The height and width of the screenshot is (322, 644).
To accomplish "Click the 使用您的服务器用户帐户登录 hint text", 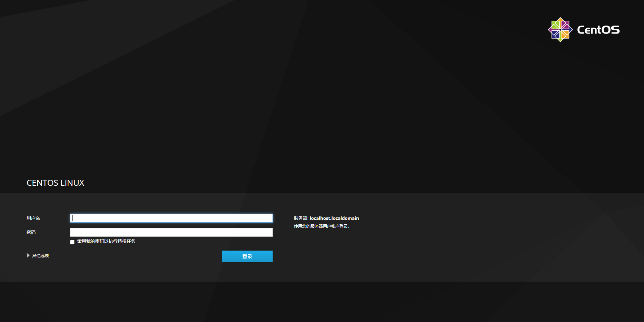I will pos(321,226).
